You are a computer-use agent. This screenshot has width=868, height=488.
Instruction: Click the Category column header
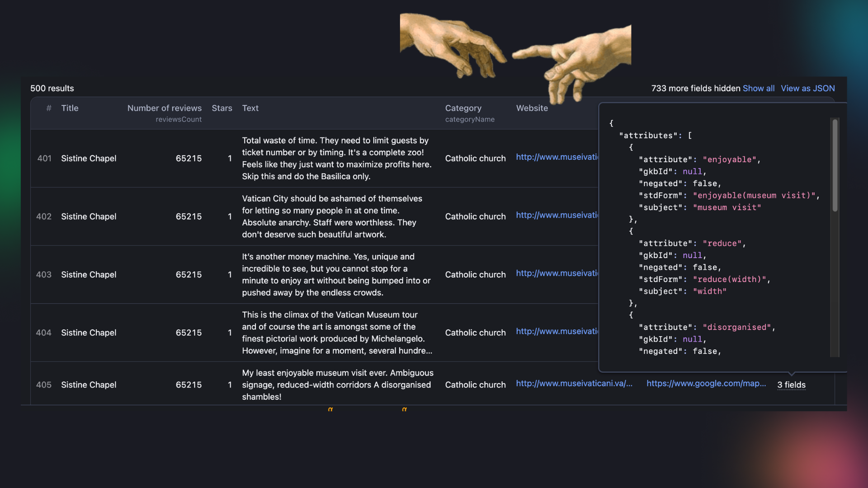(x=463, y=108)
